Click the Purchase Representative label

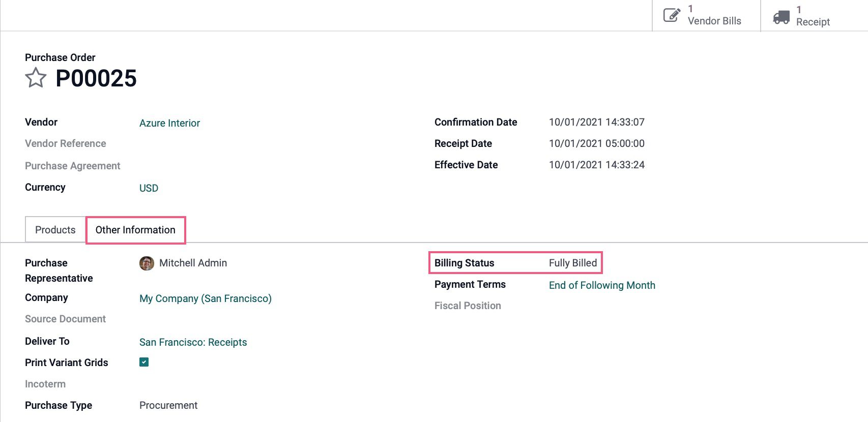click(x=59, y=270)
